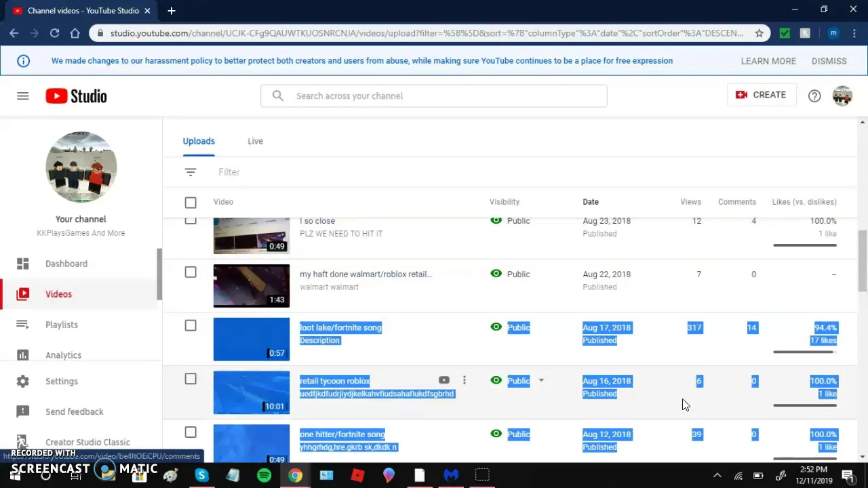Screen dimensions: 868x488
Task: Select checkbox for loot lake/fortnite song
Action: (x=191, y=325)
